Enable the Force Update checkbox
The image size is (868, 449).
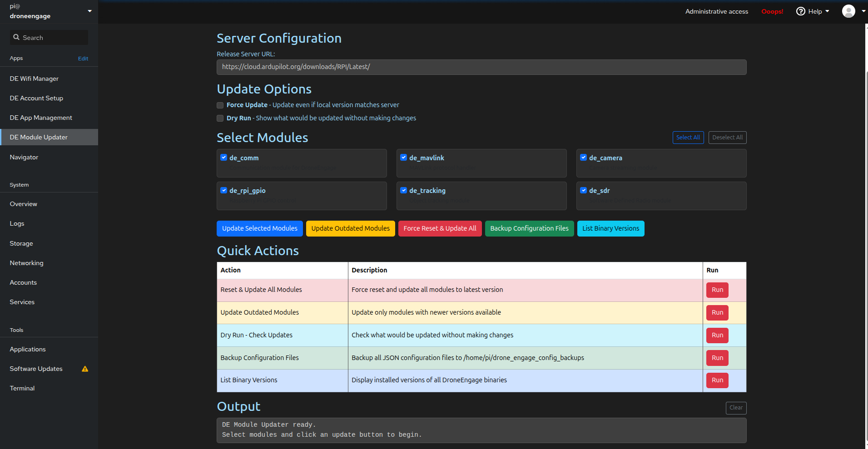(x=220, y=105)
